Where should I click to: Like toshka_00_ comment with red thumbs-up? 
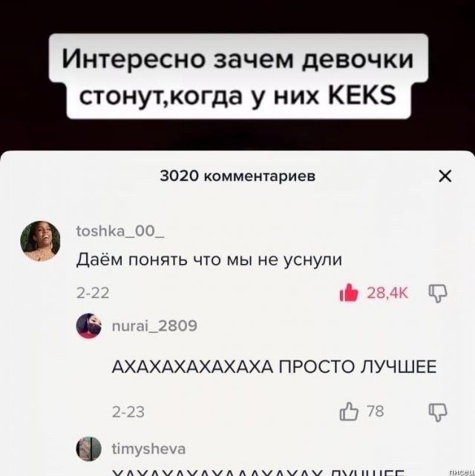click(x=349, y=293)
